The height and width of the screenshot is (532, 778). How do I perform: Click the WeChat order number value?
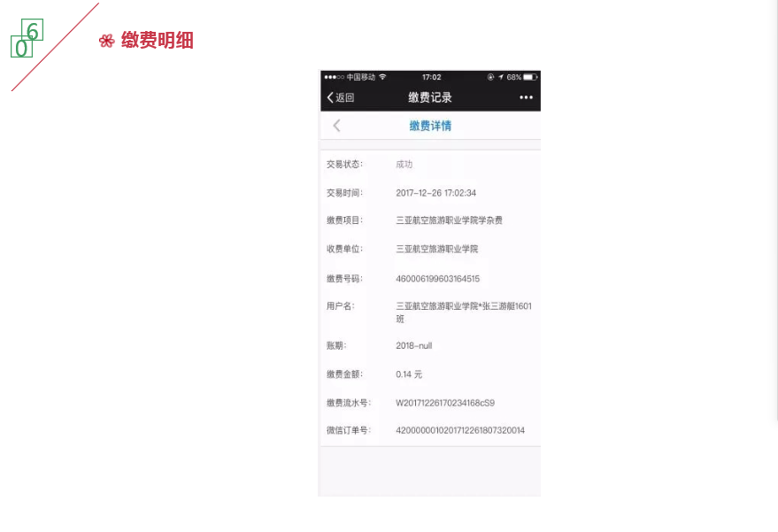(459, 430)
